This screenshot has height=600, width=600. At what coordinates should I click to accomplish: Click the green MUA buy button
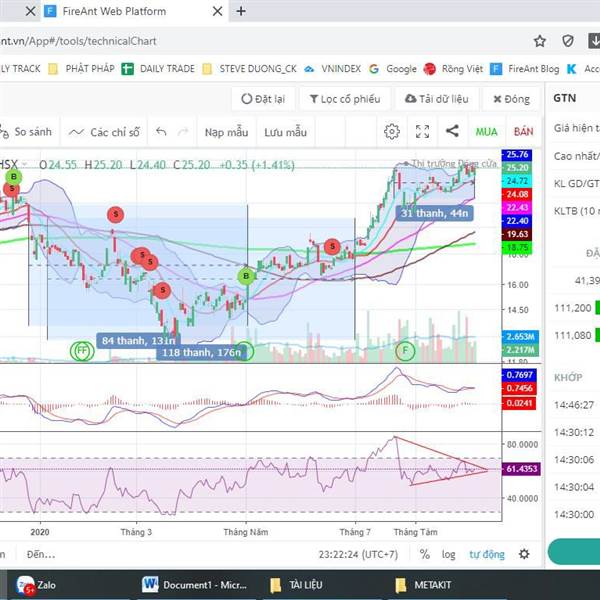[x=486, y=132]
